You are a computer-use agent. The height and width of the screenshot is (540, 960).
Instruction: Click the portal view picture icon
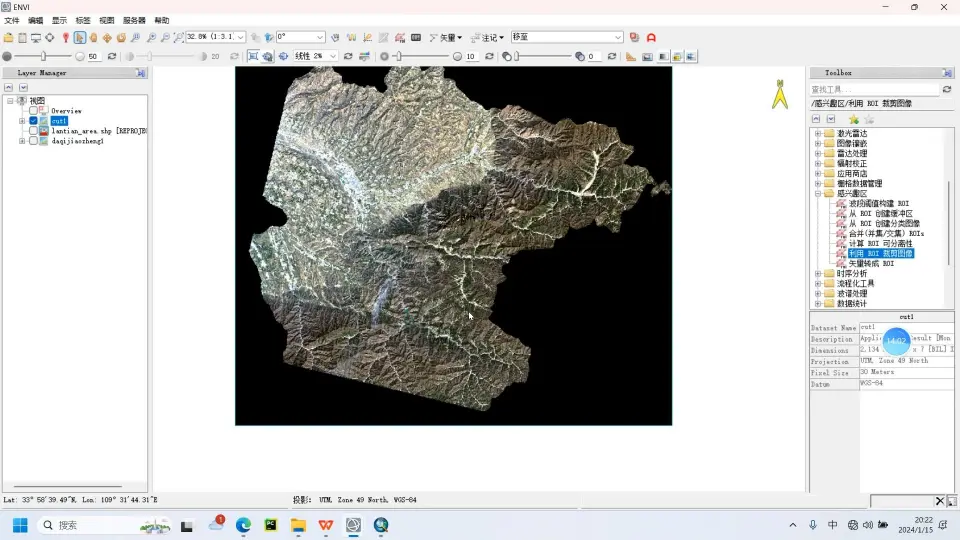pyautogui.click(x=647, y=56)
